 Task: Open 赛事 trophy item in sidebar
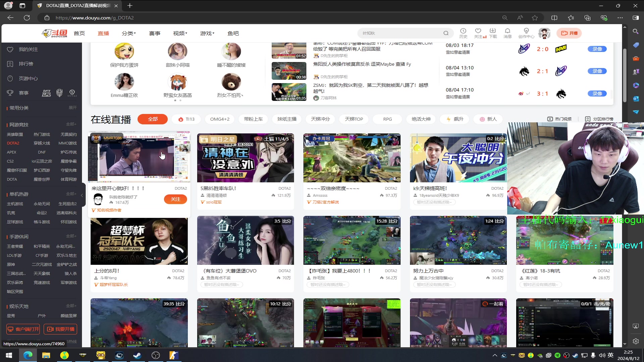tap(18, 93)
